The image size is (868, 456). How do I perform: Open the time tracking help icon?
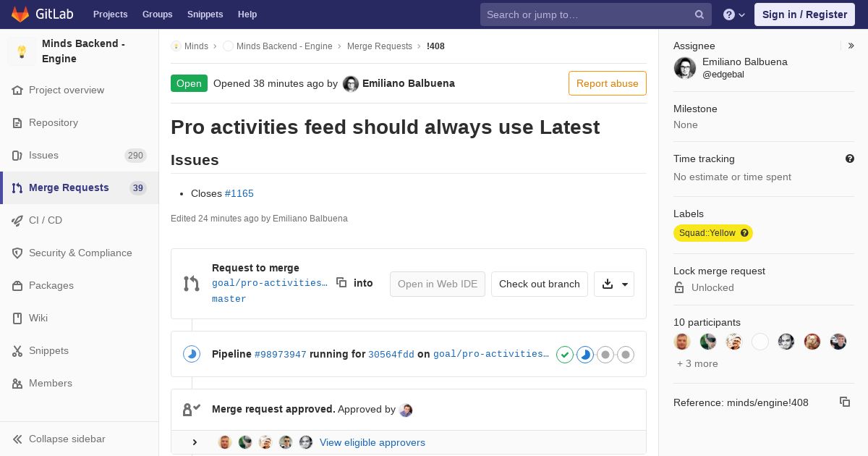[x=850, y=159]
